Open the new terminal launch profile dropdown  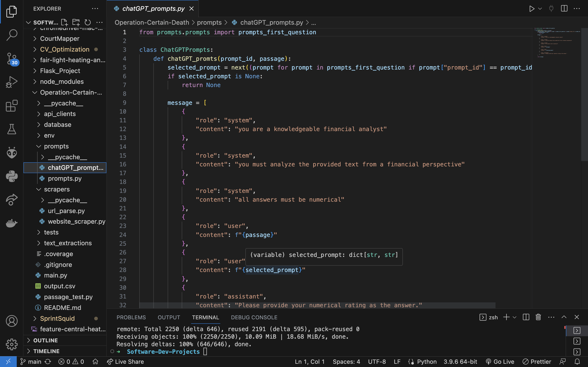pyautogui.click(x=515, y=317)
